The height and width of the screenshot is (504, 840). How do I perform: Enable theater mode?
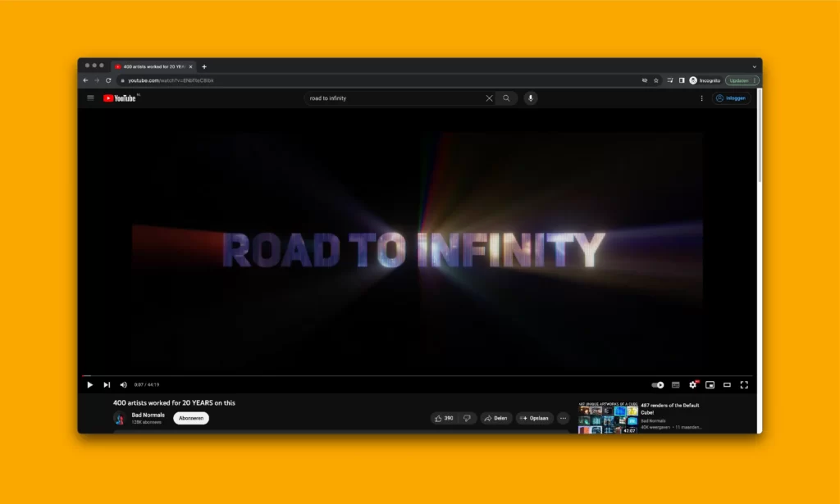[x=727, y=384]
